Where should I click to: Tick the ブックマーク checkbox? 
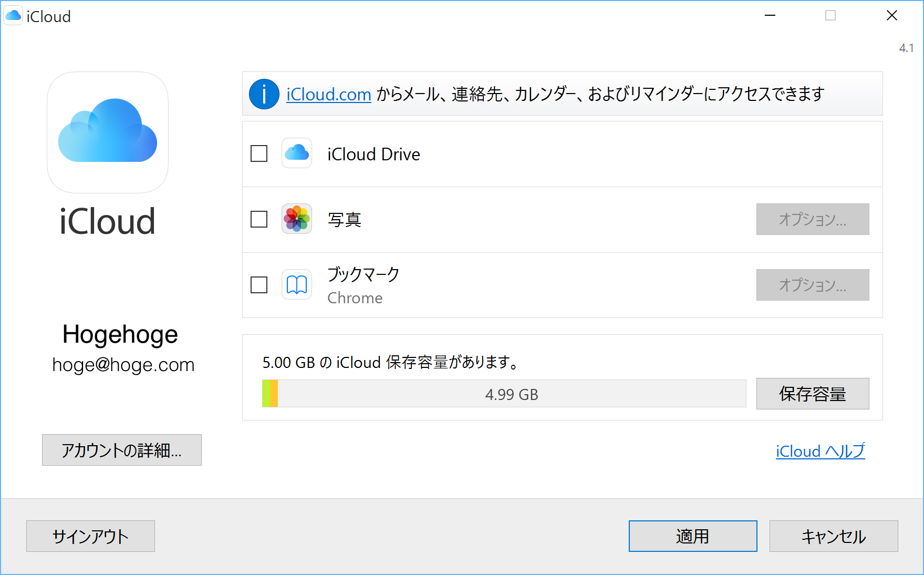[x=259, y=285]
